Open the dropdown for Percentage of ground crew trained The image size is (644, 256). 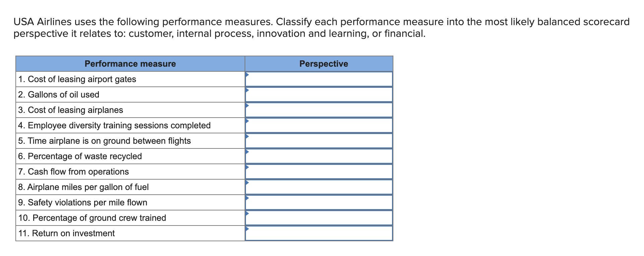coord(318,218)
